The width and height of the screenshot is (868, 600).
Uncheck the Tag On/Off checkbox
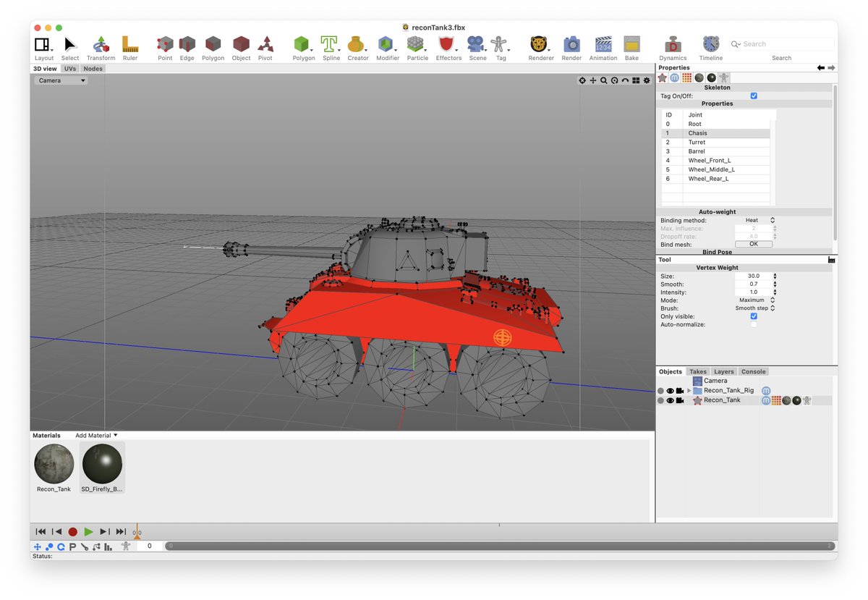[754, 95]
